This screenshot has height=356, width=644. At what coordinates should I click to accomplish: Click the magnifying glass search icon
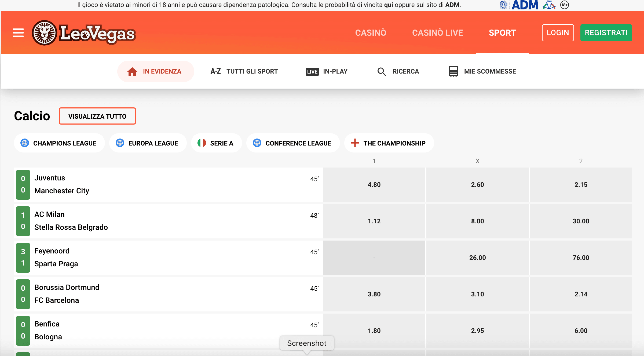382,72
